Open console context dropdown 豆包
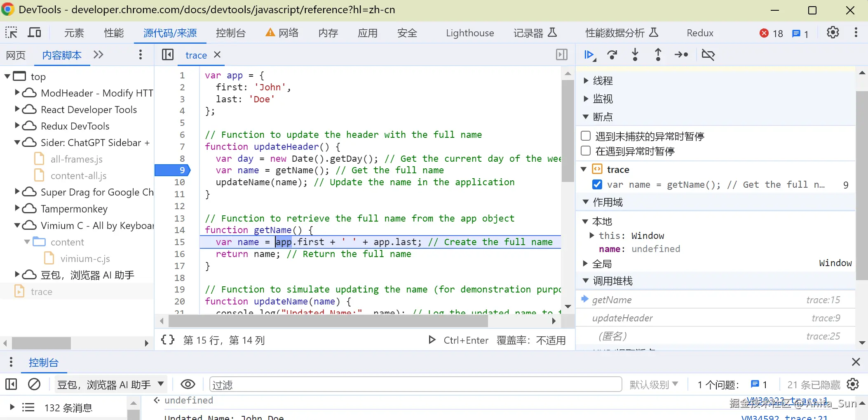The image size is (868, 420). [x=110, y=385]
